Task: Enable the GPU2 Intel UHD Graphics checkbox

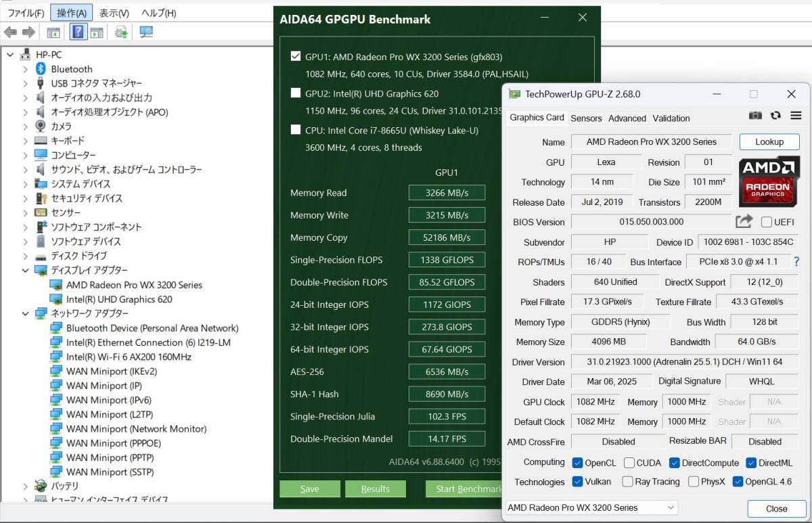Action: [x=296, y=93]
